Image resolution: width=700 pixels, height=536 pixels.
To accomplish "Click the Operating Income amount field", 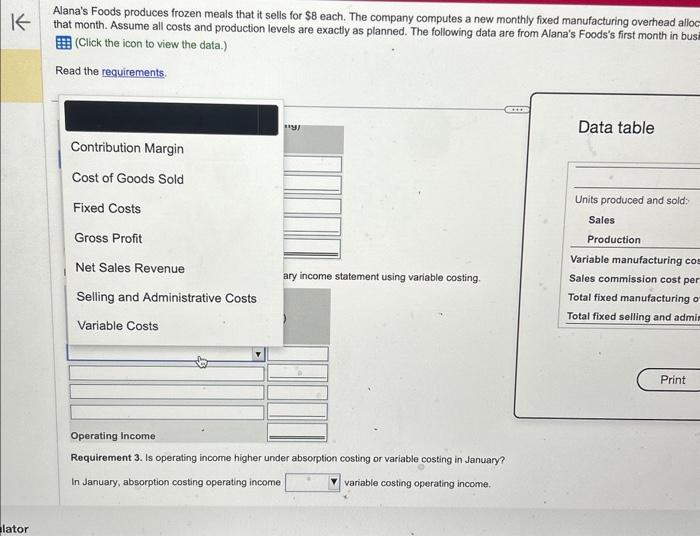I will click(297, 432).
